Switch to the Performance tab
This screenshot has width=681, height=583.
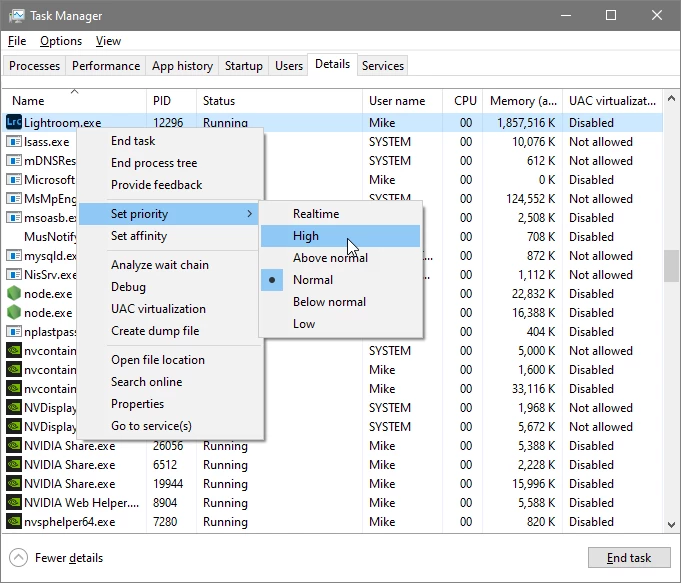106,66
